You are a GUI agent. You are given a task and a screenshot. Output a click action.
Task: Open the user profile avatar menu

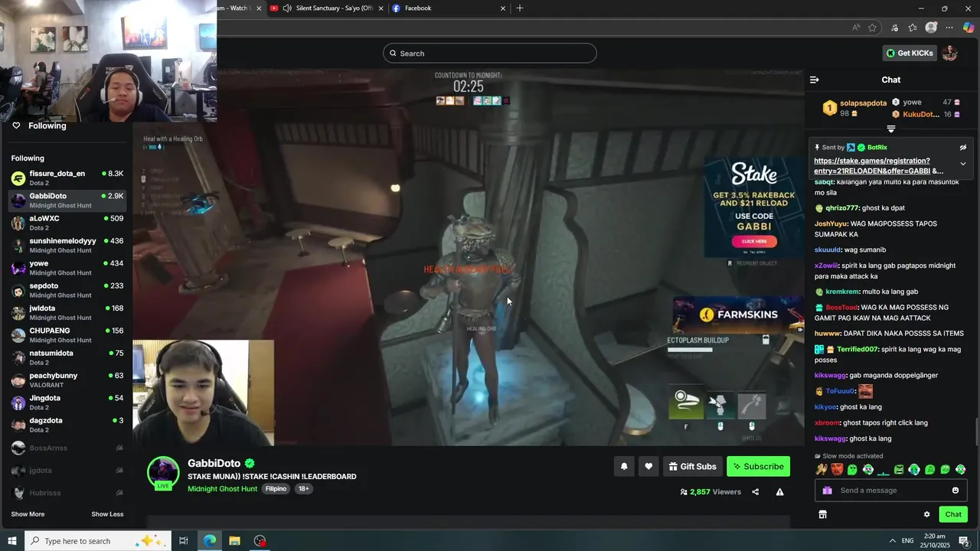click(949, 53)
